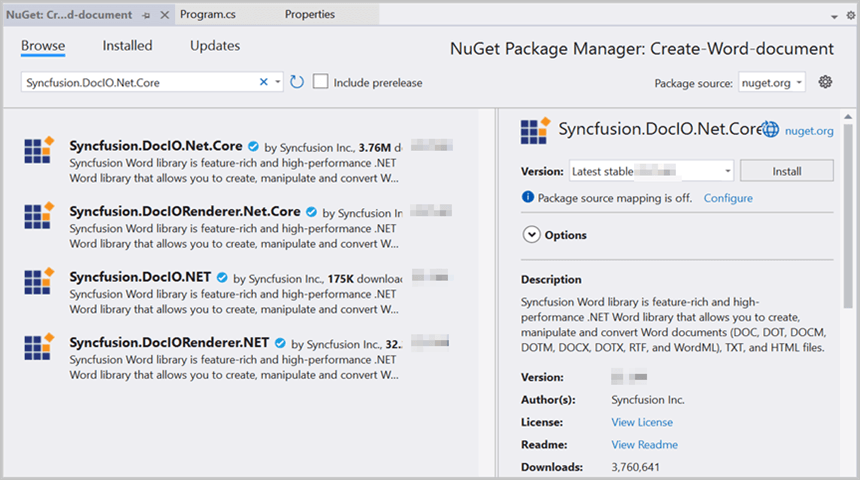Click the Description heading
The image size is (860, 480).
[551, 279]
